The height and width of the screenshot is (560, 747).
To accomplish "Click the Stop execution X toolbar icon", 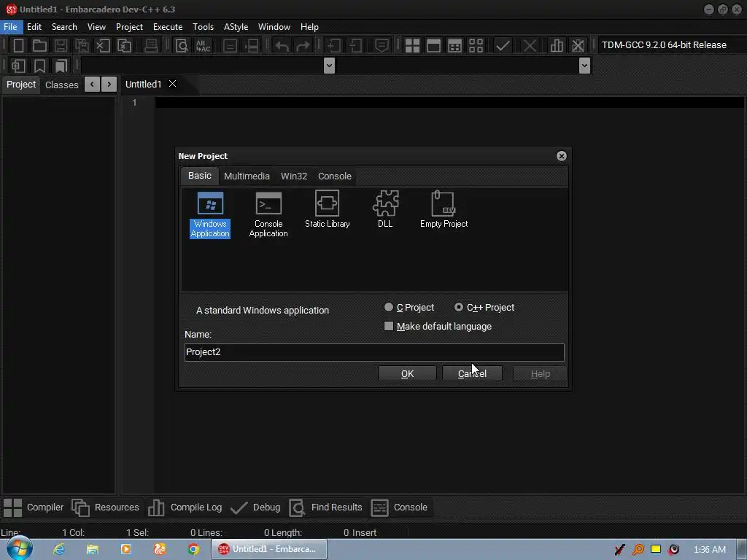I will tap(530, 46).
